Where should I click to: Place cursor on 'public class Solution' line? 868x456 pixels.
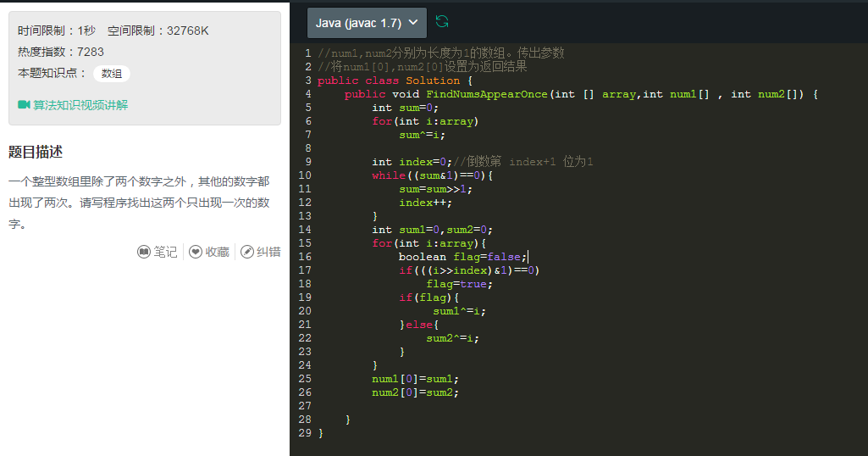395,81
